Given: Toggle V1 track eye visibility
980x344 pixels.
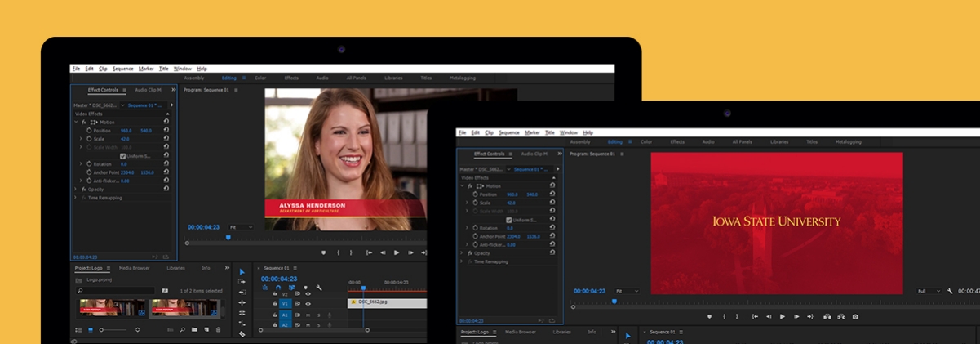Looking at the screenshot, I should [x=308, y=304].
